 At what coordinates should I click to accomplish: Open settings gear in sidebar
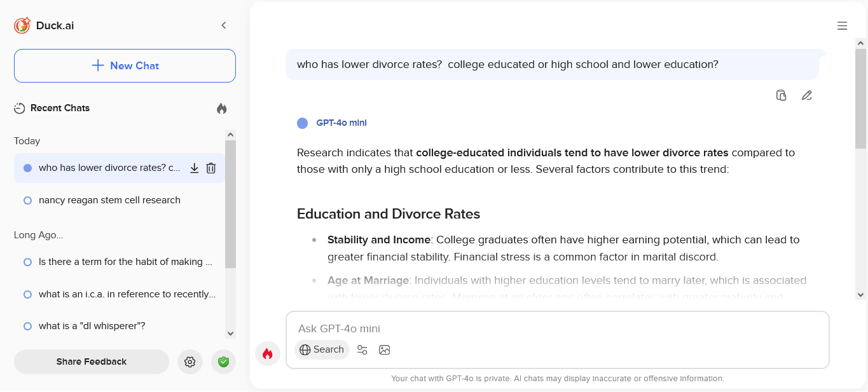[x=189, y=362]
